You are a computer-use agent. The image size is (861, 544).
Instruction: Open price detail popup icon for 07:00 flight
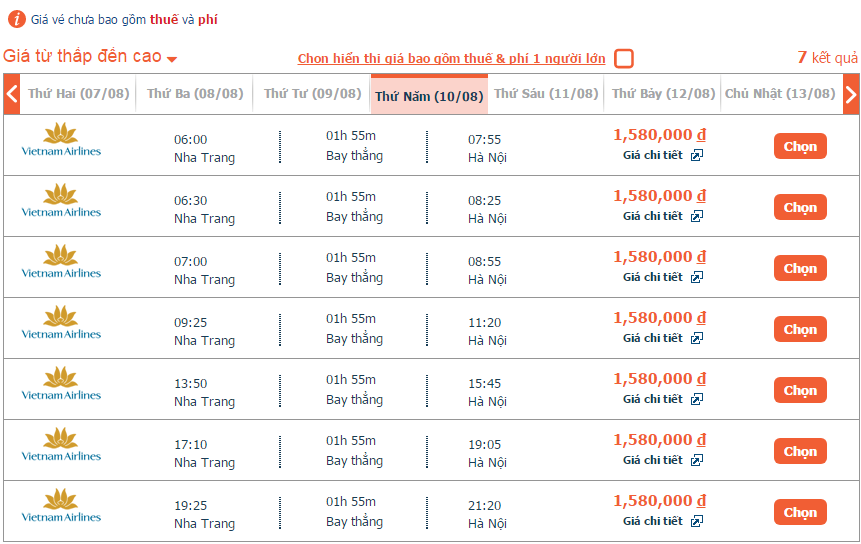[x=697, y=277]
